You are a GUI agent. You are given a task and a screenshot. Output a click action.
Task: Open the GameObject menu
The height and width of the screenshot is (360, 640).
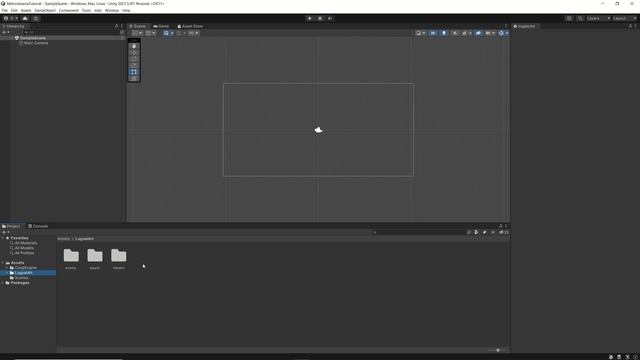click(x=45, y=10)
